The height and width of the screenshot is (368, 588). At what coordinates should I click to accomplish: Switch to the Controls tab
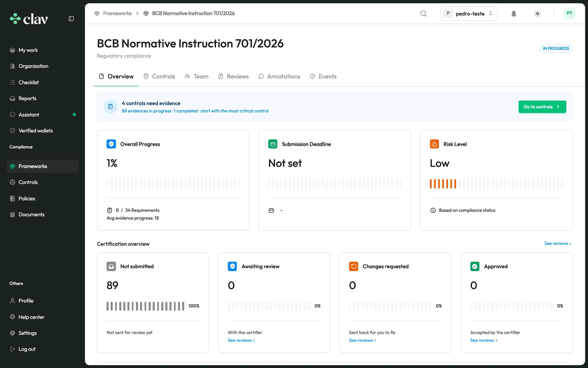pyautogui.click(x=159, y=77)
